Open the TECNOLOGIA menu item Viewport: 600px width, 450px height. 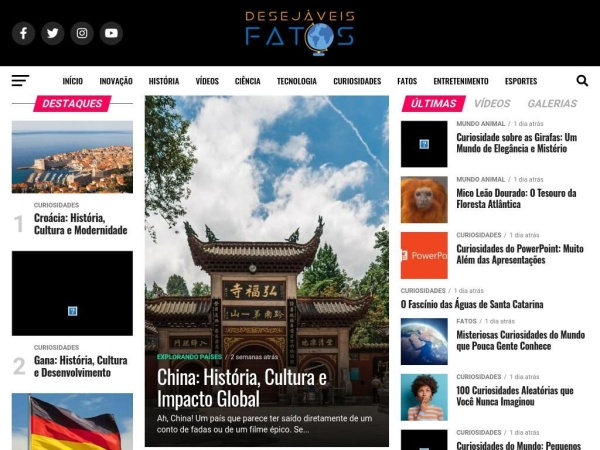click(x=297, y=81)
